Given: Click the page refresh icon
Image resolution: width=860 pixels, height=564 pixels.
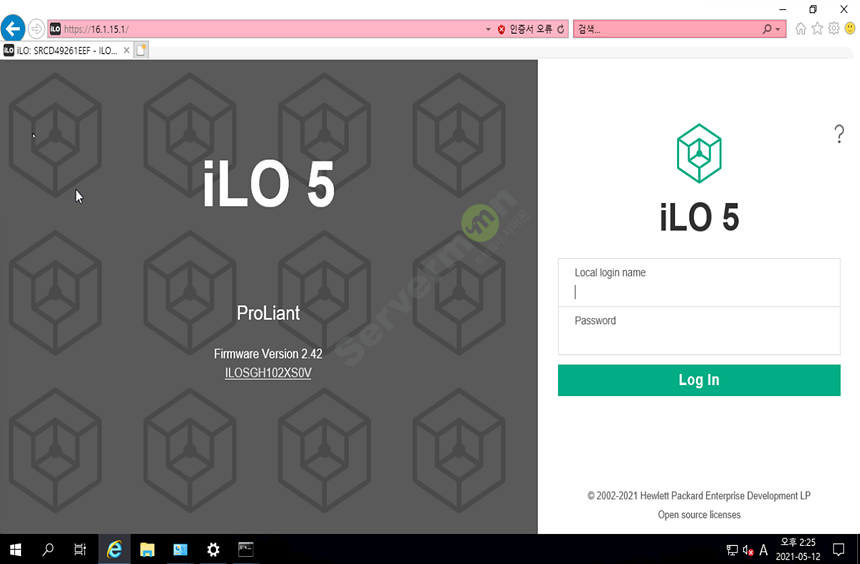Looking at the screenshot, I should (x=561, y=29).
